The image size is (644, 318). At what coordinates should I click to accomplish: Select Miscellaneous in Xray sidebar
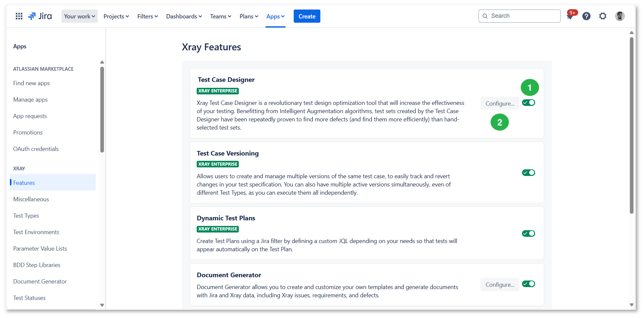31,199
